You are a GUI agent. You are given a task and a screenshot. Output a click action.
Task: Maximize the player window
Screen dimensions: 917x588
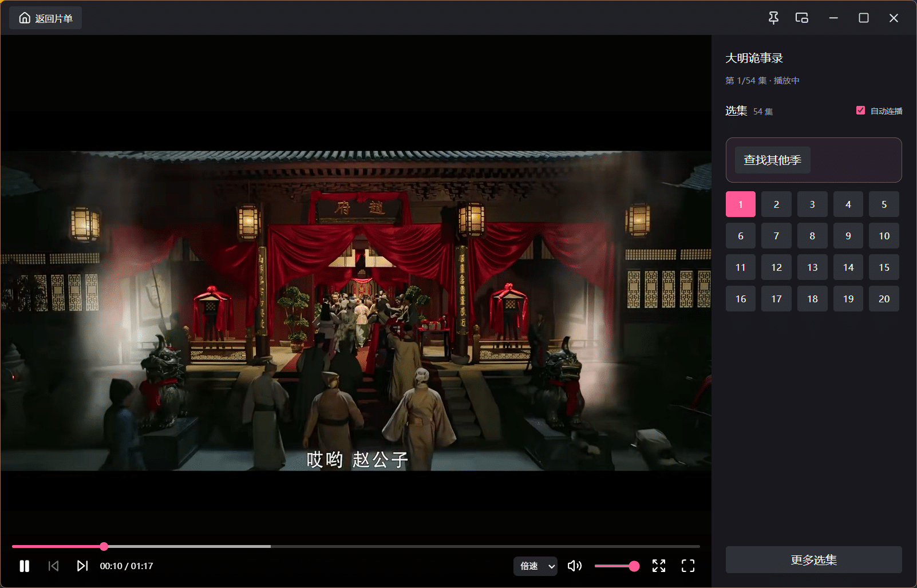(x=864, y=18)
